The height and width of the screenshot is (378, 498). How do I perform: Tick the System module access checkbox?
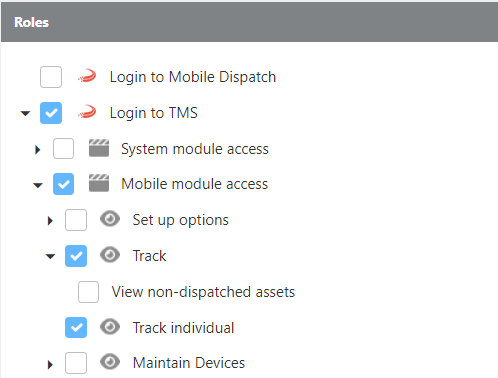pos(63,148)
